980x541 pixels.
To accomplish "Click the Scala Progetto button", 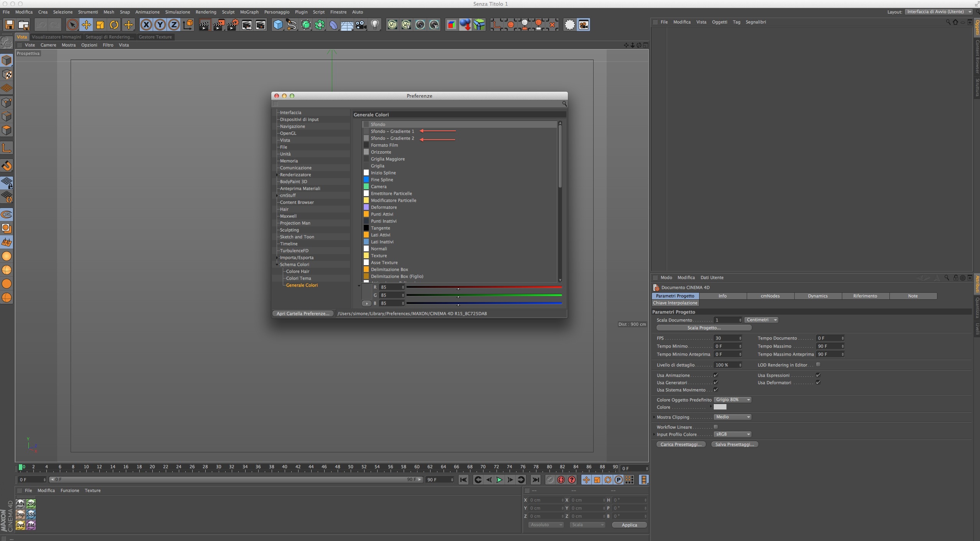I will click(704, 328).
